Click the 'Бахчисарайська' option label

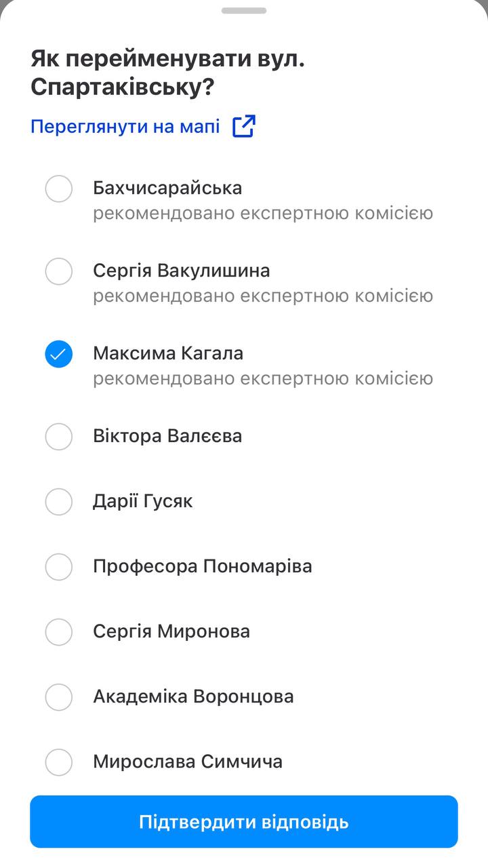[167, 188]
